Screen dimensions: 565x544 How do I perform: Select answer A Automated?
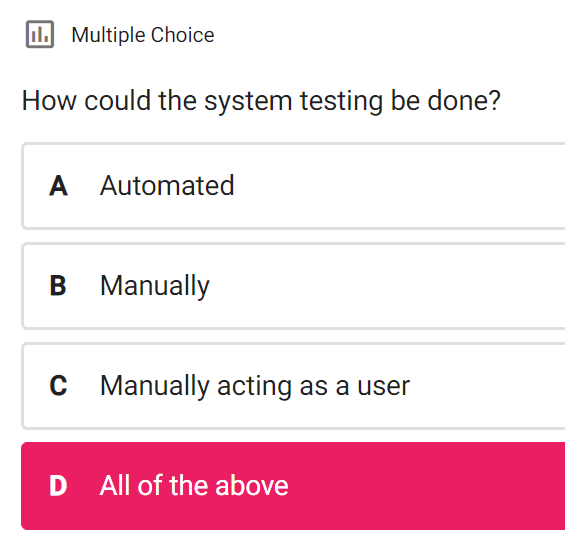tap(293, 186)
